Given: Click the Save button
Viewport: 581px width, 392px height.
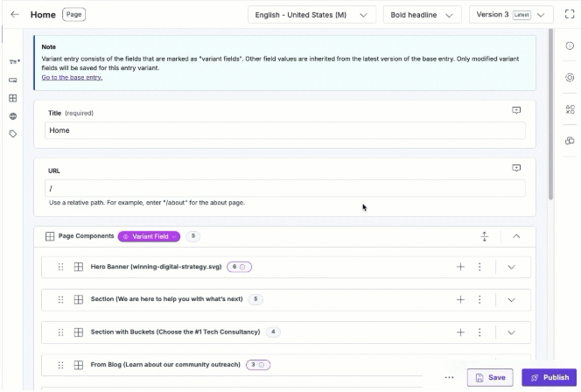Looking at the screenshot, I should pyautogui.click(x=489, y=377).
